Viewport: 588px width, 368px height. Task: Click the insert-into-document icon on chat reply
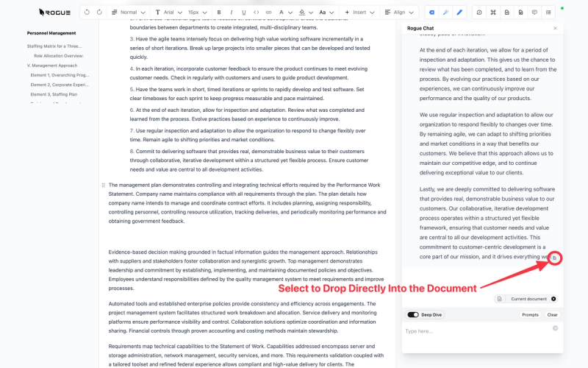[x=555, y=258]
